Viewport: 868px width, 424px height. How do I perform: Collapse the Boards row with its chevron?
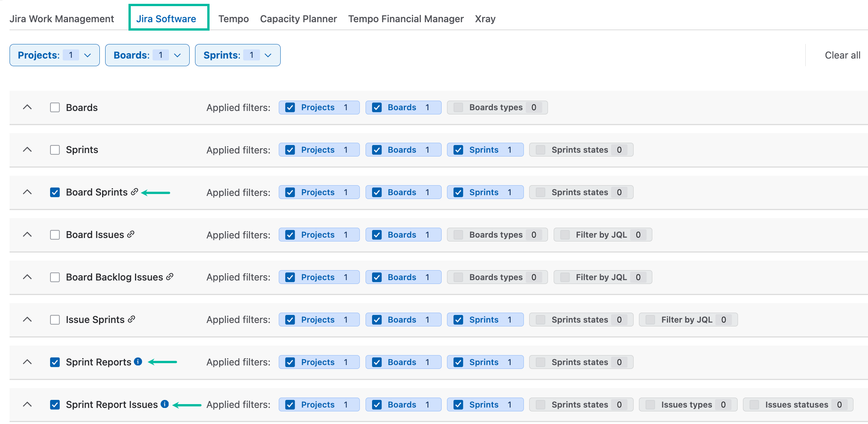[27, 108]
